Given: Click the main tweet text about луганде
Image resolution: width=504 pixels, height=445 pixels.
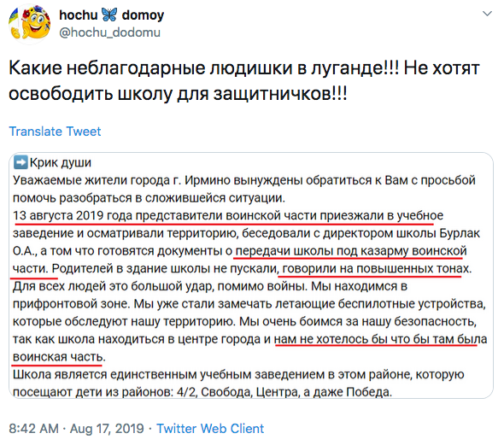Looking at the screenshot, I should pyautogui.click(x=244, y=81).
